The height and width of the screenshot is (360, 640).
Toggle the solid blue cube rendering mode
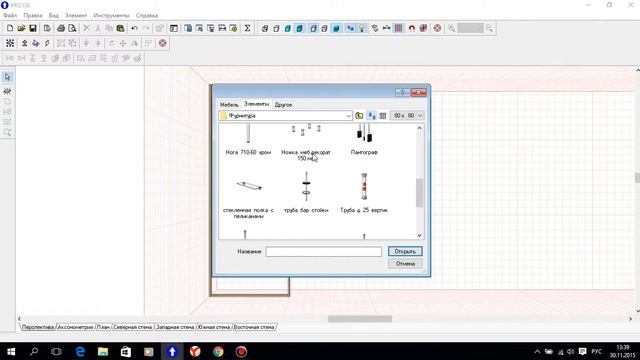(336, 28)
